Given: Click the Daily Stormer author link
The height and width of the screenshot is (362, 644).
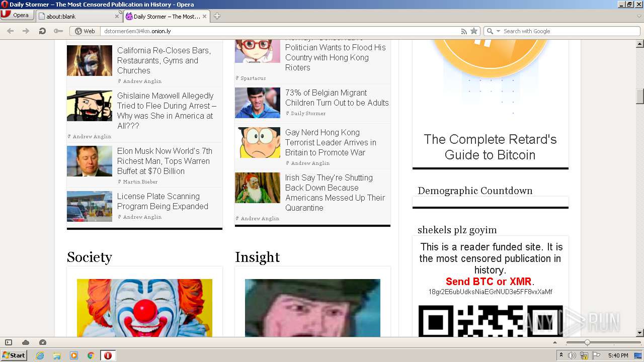Looking at the screenshot, I should (x=308, y=113).
